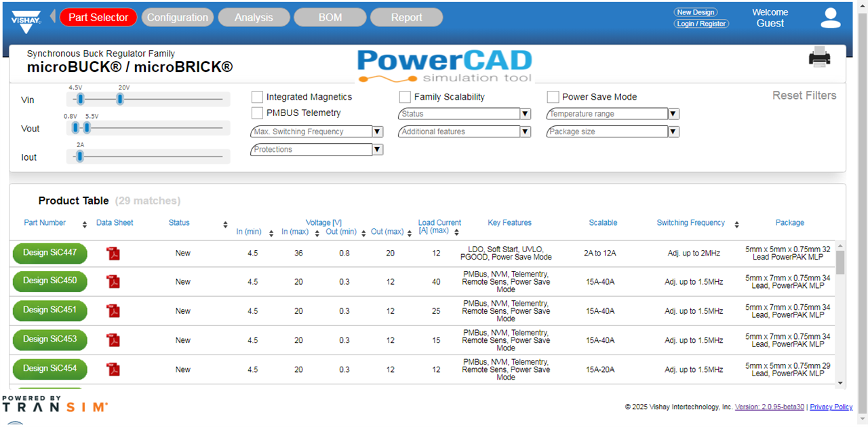The height and width of the screenshot is (427, 868).
Task: Click the Vout 0.8V slider handle
Action: [x=75, y=128]
